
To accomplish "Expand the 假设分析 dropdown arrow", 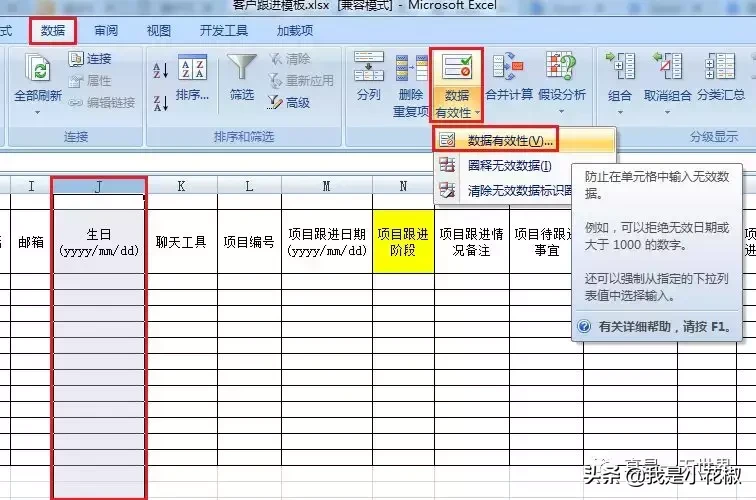I will pyautogui.click(x=562, y=112).
